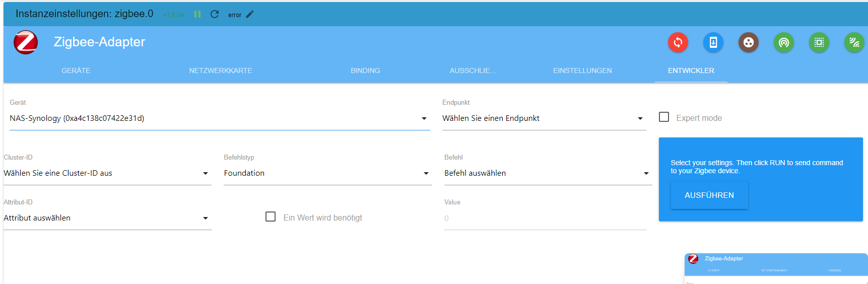Image resolution: width=868 pixels, height=284 pixels.
Task: Click the blue device download button
Action: 713,42
